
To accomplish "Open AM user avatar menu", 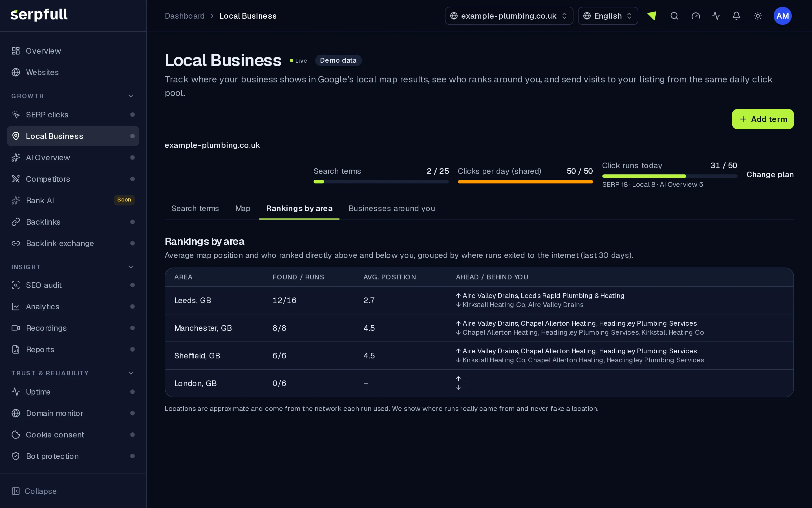I will [x=782, y=16].
